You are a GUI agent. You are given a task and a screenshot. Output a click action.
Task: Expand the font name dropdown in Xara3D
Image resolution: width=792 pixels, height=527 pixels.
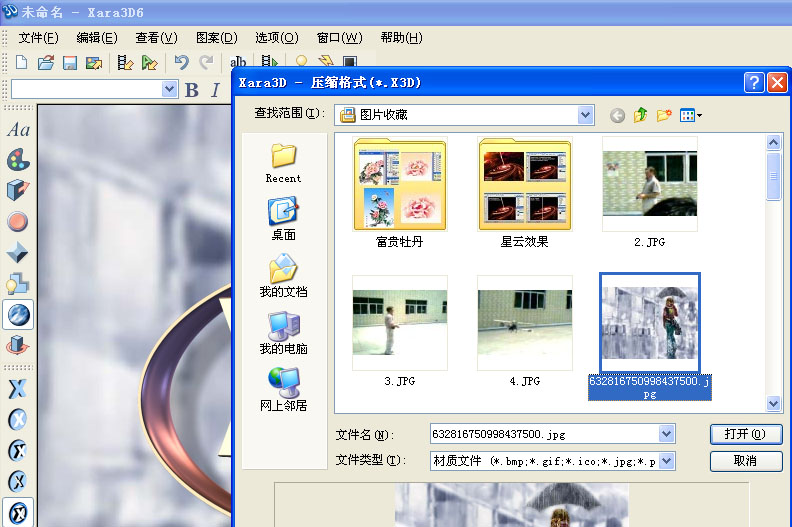click(169, 89)
